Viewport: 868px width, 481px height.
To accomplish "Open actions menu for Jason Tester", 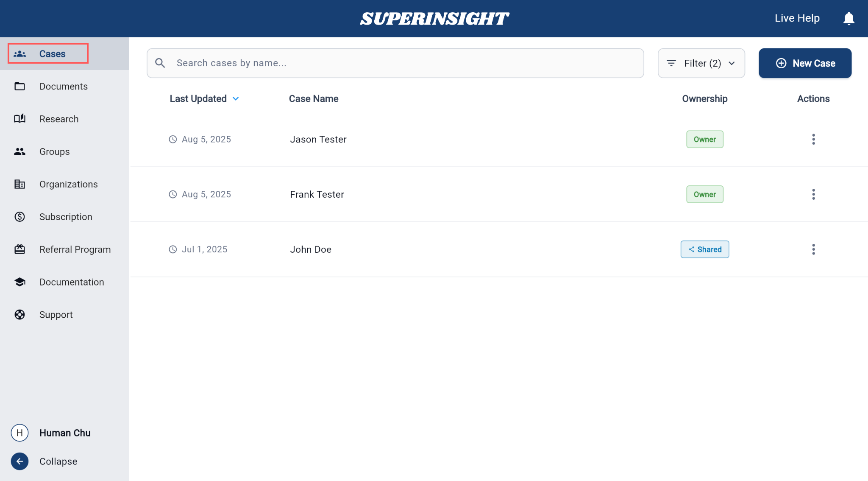I will [813, 139].
